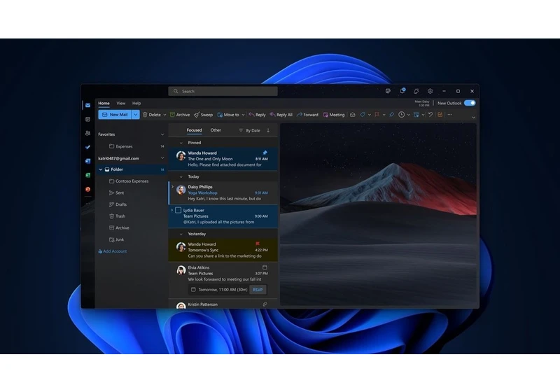Open the Snooze dropdown arrow
Image resolution: width=560 pixels, height=392 pixels.
coord(409,115)
